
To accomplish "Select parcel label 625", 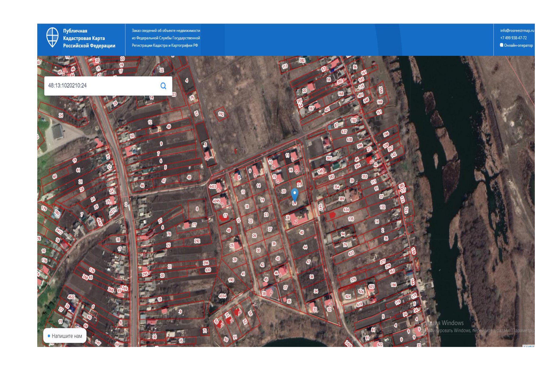I will tap(371, 286).
